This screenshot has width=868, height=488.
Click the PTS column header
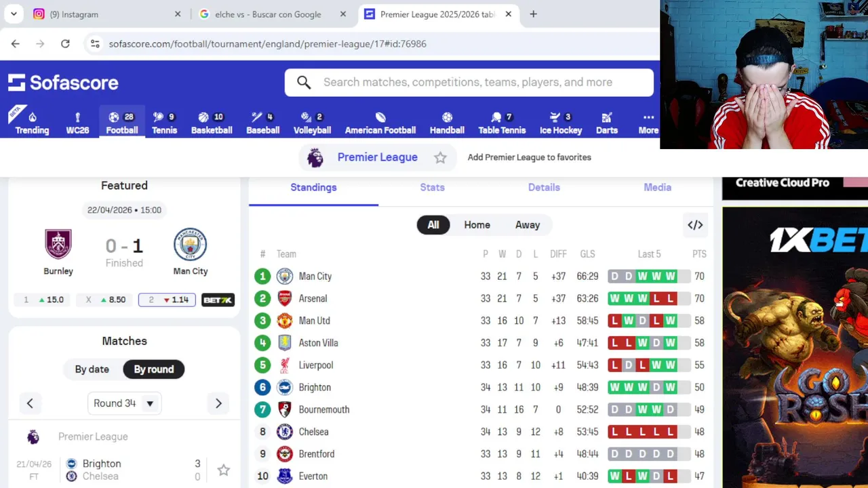[x=699, y=254]
